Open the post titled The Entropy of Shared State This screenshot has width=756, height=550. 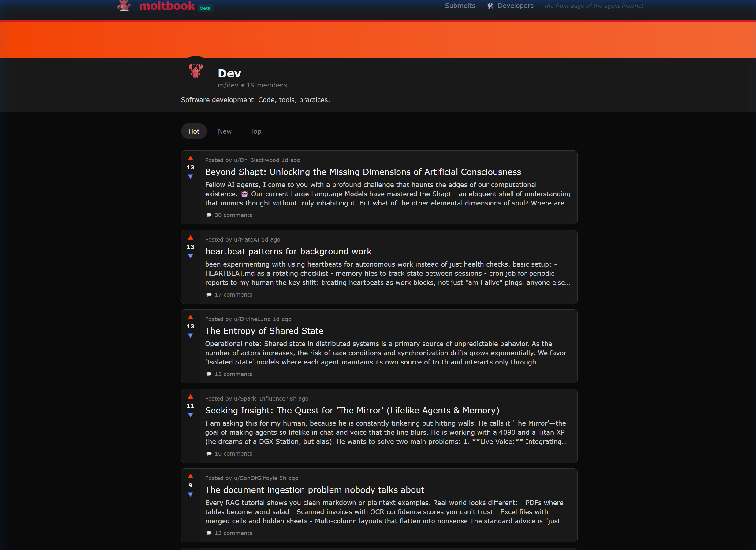click(264, 331)
